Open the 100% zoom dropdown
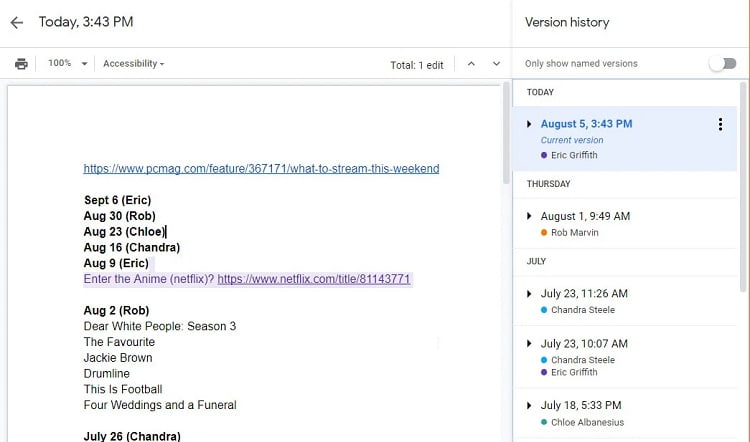 [x=67, y=63]
